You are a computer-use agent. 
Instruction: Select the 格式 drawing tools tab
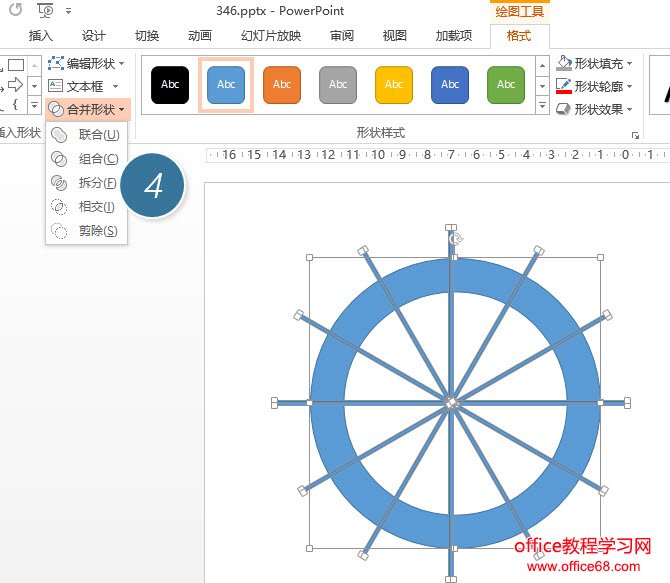pyautogui.click(x=519, y=35)
